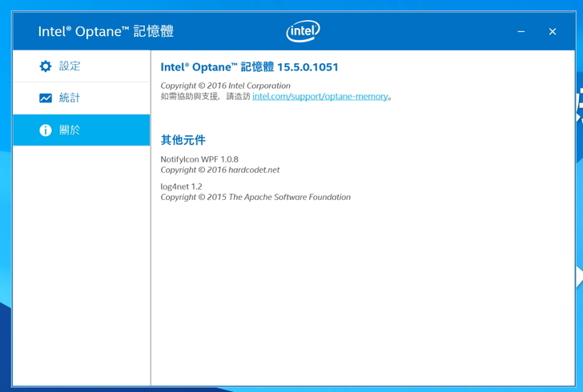
Task: Open the intel.com/support/optane-memory link
Action: coord(320,97)
